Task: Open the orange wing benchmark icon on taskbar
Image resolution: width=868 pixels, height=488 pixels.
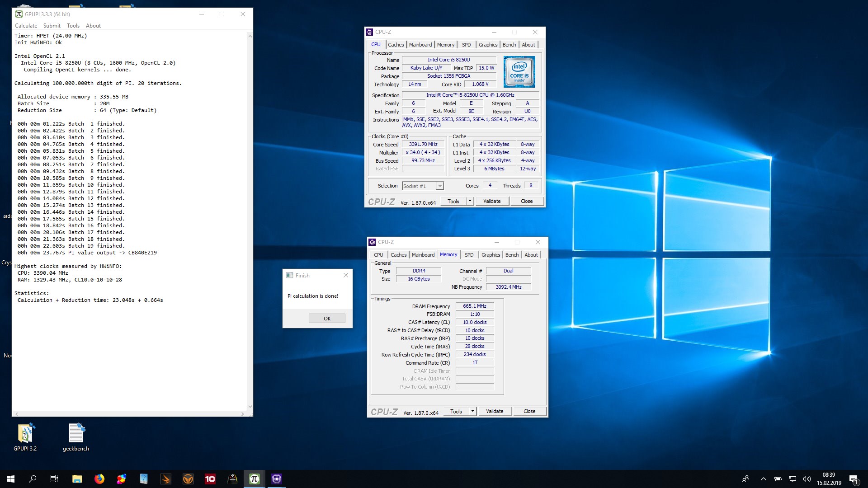Action: pos(165,479)
